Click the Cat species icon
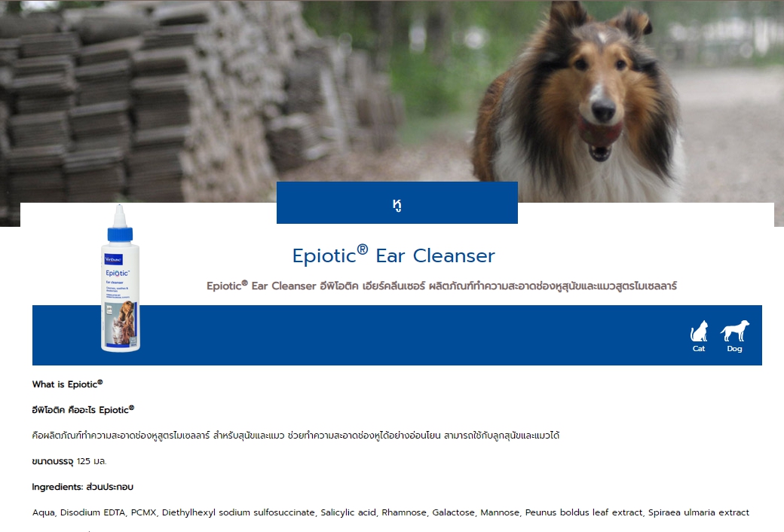Screen dimensions: 784x532 [x=699, y=336]
